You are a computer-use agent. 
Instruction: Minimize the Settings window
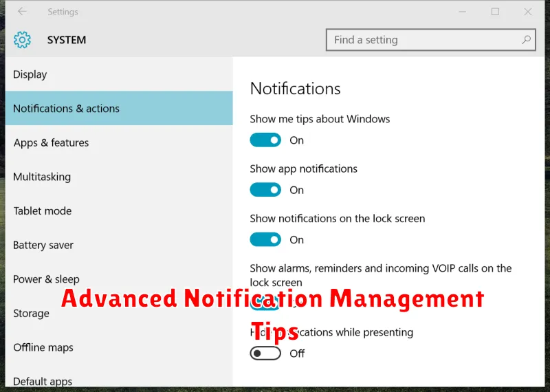[462, 12]
